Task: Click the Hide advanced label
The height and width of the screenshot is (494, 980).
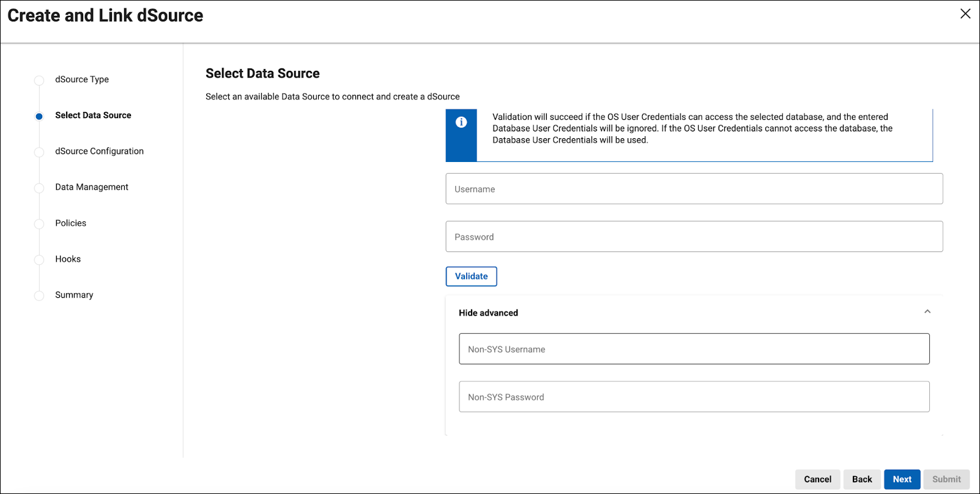Action: (x=488, y=313)
